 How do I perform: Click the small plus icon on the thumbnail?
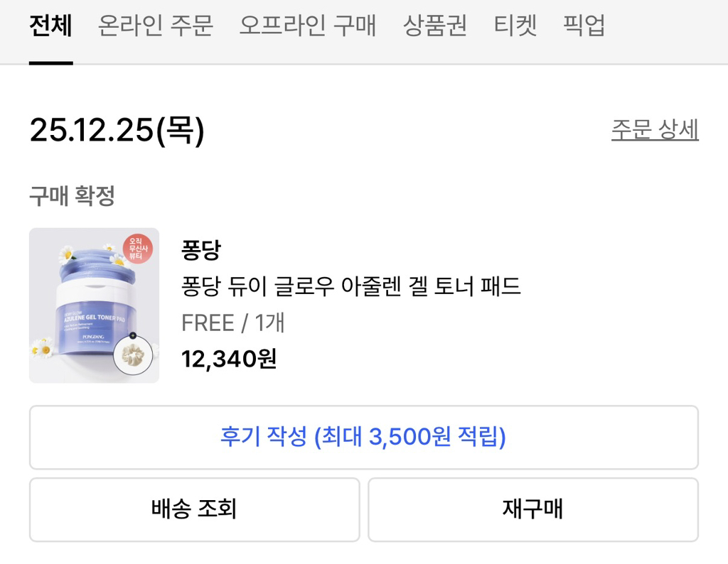click(133, 335)
